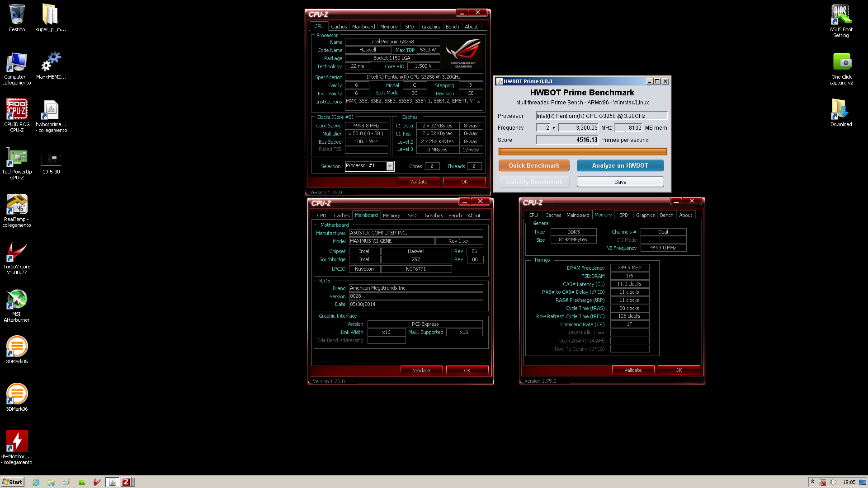Open the Start menu
The image size is (868, 488).
pyautogui.click(x=13, y=482)
